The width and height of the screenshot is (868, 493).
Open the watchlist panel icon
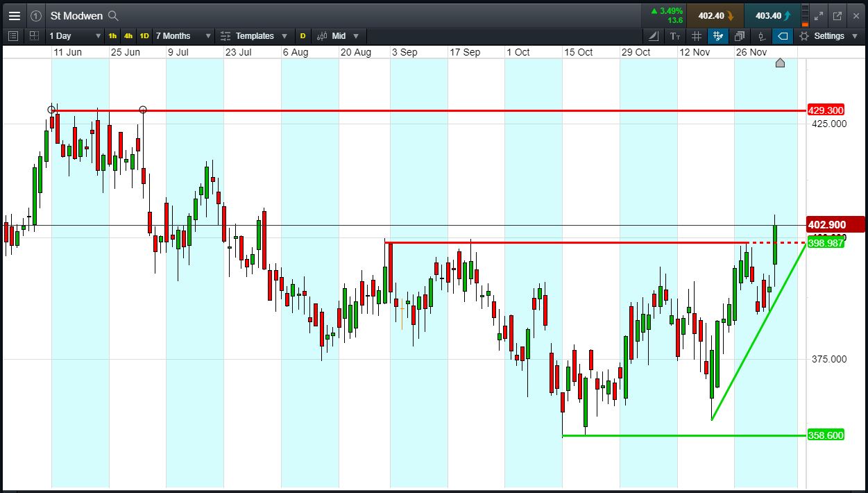pos(12,35)
